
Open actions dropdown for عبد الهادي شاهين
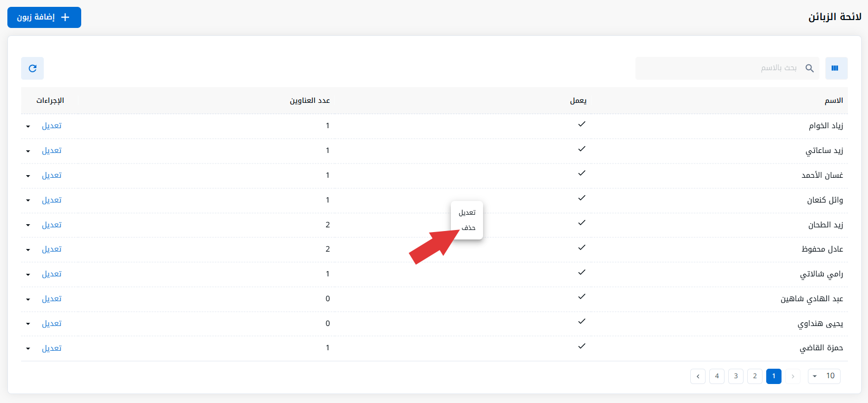(x=28, y=299)
